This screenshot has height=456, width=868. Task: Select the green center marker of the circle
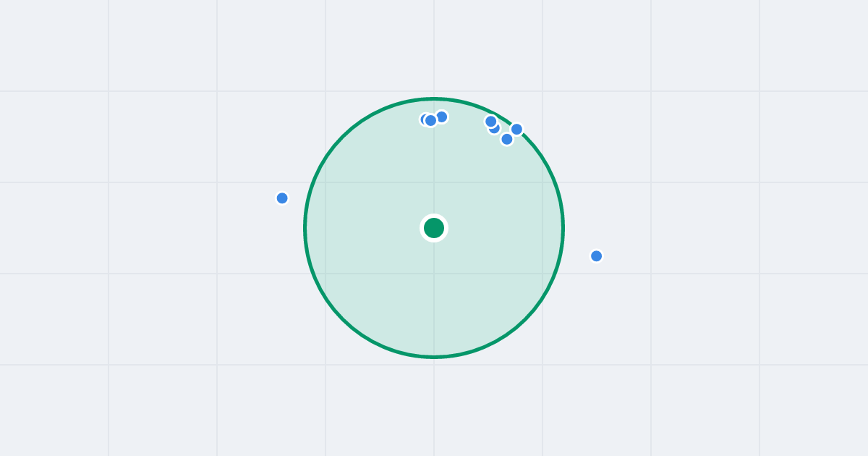pyautogui.click(x=434, y=228)
